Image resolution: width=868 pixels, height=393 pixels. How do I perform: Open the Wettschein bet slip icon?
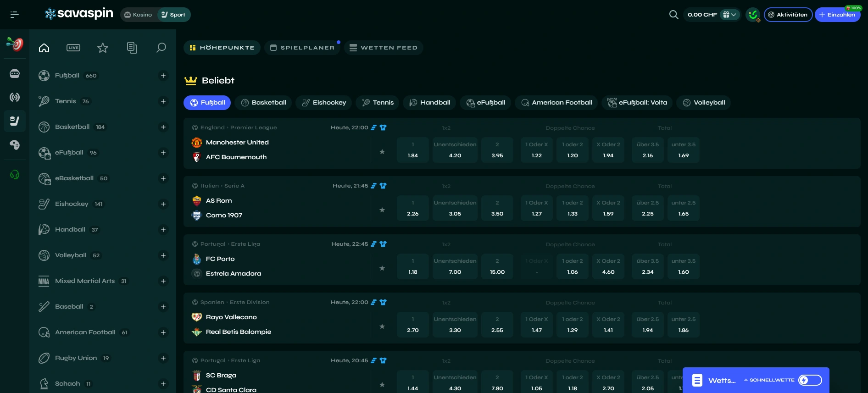click(697, 380)
